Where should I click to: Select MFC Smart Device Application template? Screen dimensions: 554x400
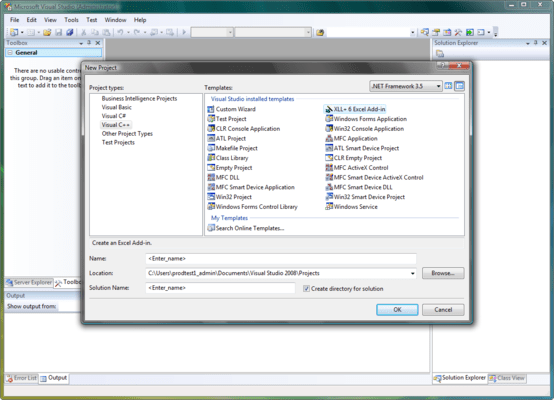coord(251,187)
